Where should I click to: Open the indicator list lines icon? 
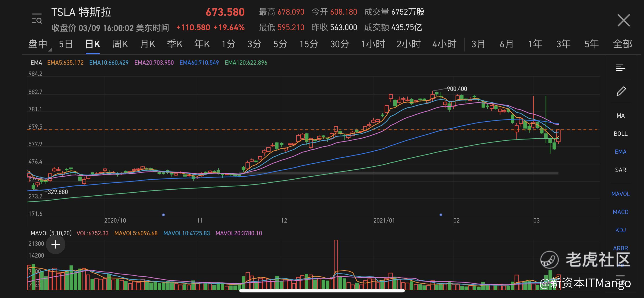(621, 68)
